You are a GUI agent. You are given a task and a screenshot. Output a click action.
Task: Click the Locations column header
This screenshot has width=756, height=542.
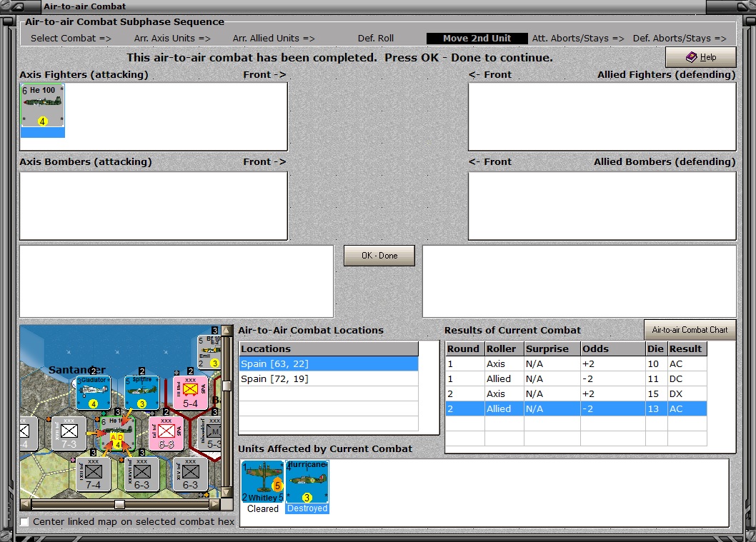tap(329, 348)
